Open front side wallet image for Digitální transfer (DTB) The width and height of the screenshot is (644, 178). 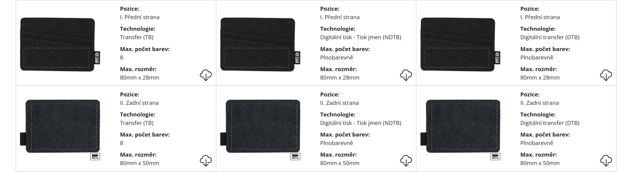click(x=460, y=44)
